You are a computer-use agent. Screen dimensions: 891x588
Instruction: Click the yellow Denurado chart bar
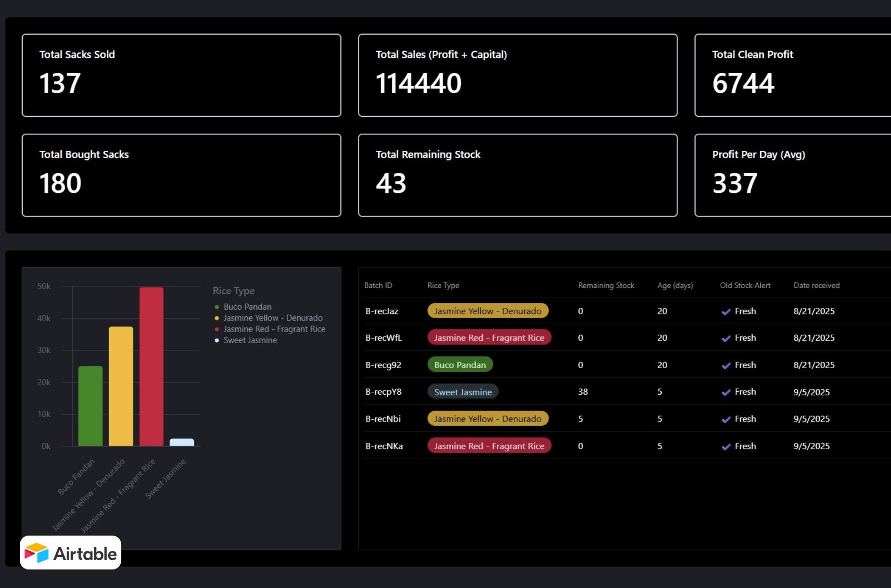coord(121,386)
